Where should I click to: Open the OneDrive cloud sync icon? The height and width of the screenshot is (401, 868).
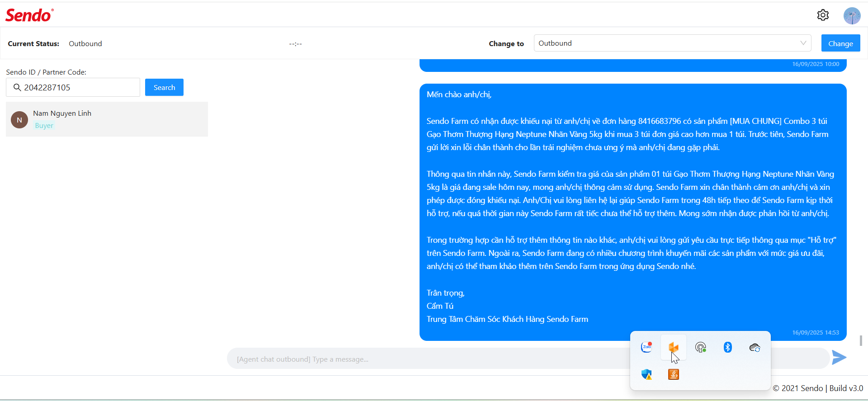click(755, 348)
